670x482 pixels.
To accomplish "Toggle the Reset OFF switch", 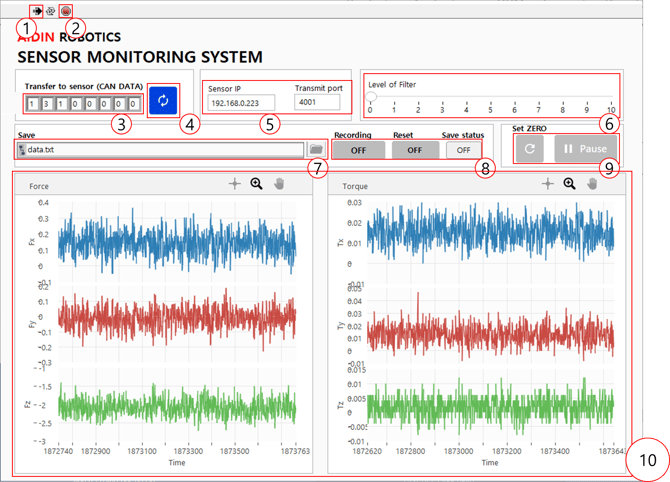I will pos(414,150).
